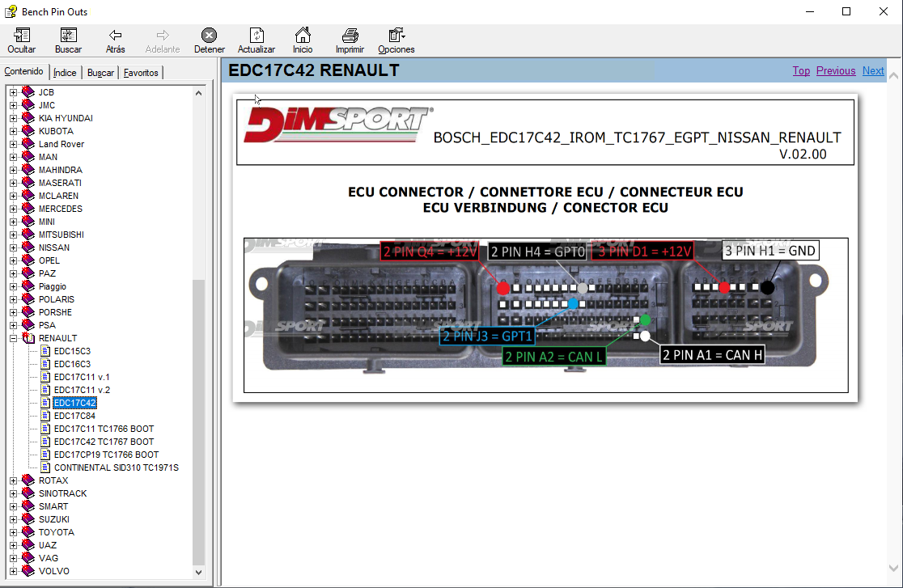Click the book icon beside MERCEDES
The height and width of the screenshot is (588, 903).
(28, 209)
